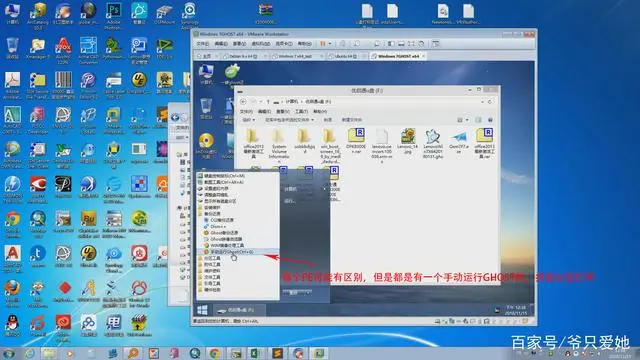Open golden DVD disc icon on VM desktop
The width and height of the screenshot is (640, 360).
[x=206, y=145]
